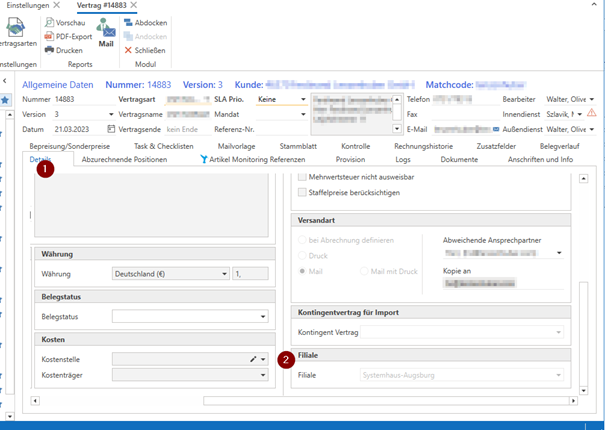Click the red X Schließen icon
The height and width of the screenshot is (430, 605).
click(x=128, y=50)
